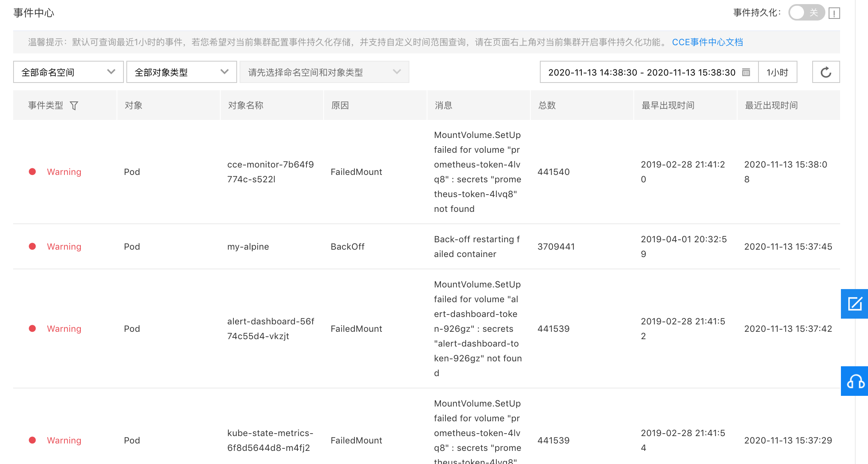Click red status dot for cce-monitor event
Viewport: 868px width, 464px height.
point(32,172)
